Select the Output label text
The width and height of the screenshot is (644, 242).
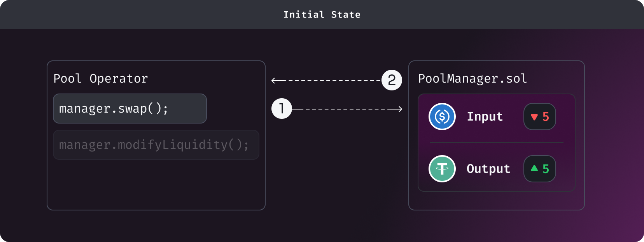488,169
